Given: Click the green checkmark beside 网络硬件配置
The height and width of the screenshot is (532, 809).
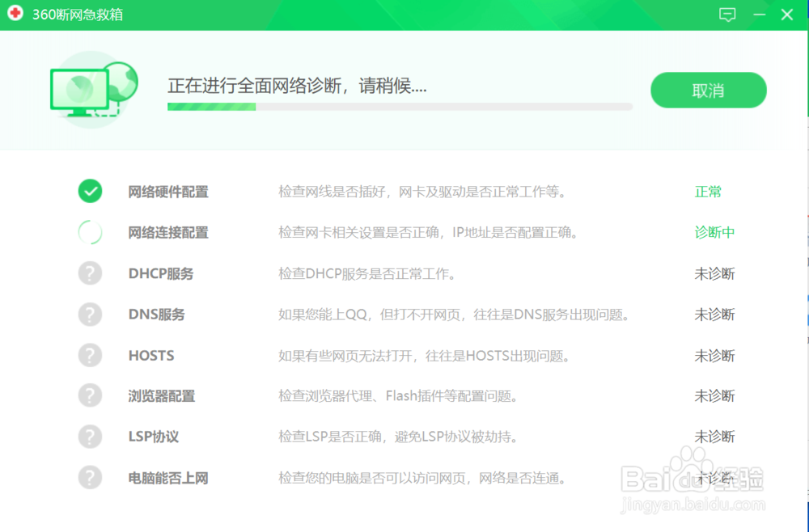Looking at the screenshot, I should 90,192.
